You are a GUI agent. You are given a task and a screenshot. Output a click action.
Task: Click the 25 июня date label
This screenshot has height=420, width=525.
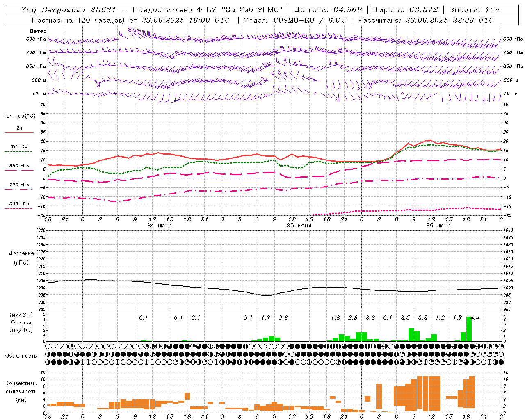299,226
